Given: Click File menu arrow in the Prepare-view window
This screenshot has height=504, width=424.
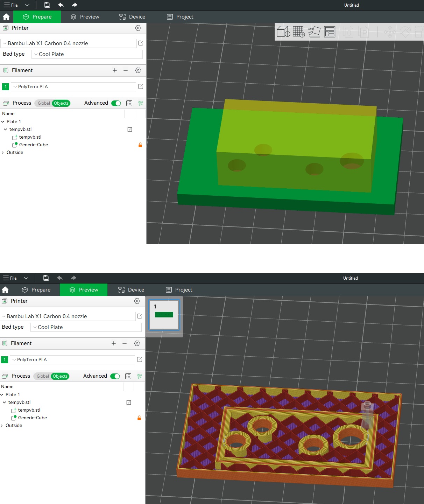Looking at the screenshot, I should point(27,5).
